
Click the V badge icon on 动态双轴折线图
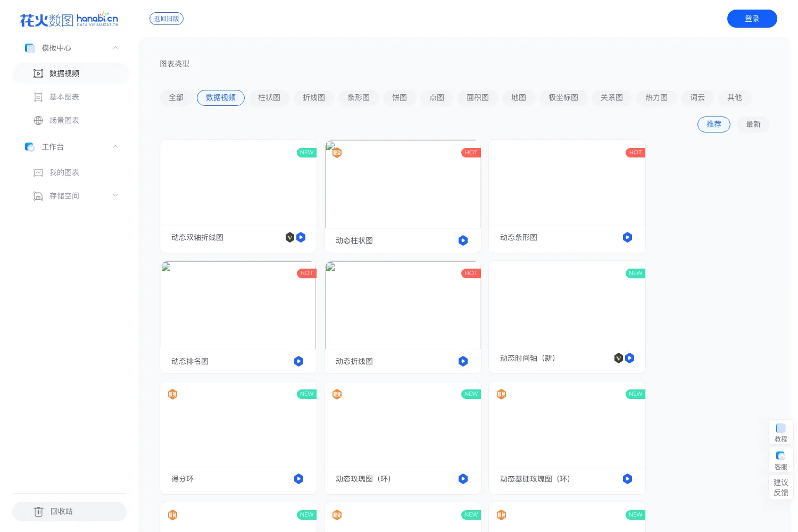pyautogui.click(x=290, y=237)
